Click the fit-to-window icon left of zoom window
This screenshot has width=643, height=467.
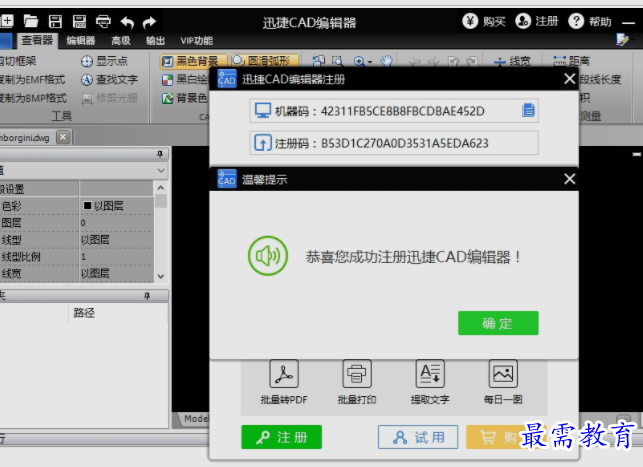point(319,62)
